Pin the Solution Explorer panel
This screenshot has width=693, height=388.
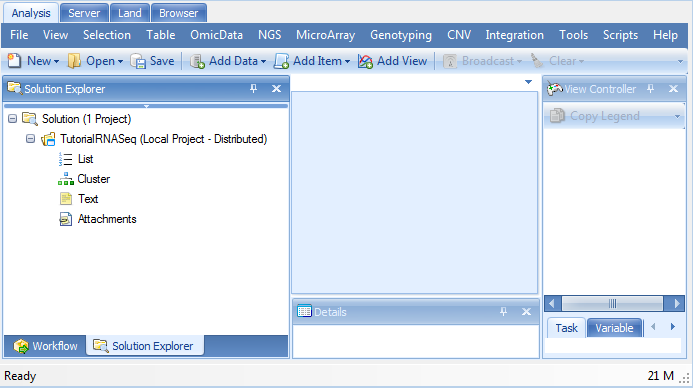253,88
